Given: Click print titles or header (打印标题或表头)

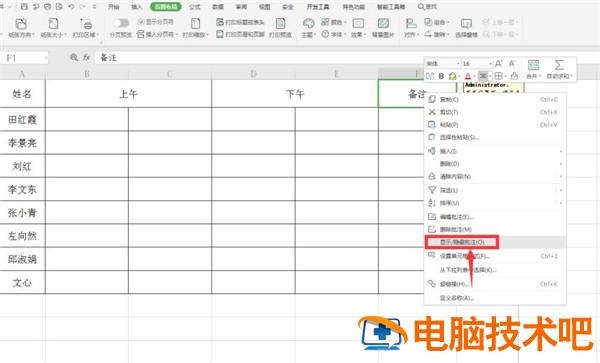Looking at the screenshot, I should [x=240, y=22].
